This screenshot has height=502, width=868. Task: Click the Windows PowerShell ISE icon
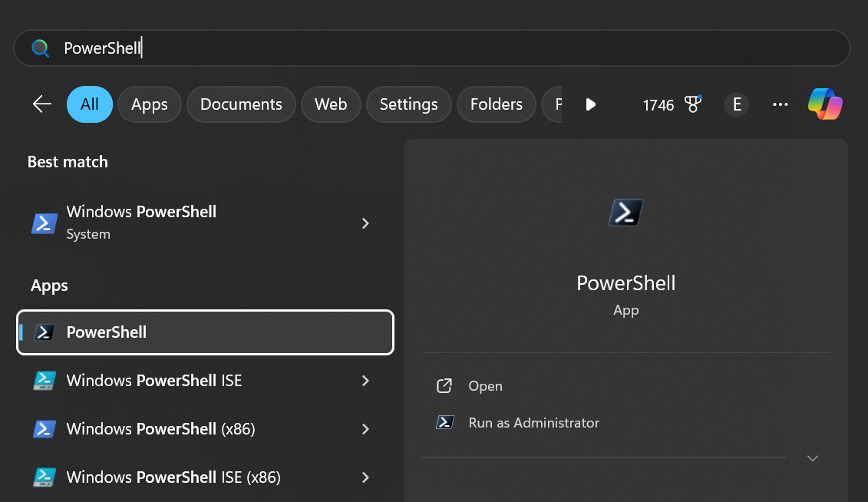(45, 381)
